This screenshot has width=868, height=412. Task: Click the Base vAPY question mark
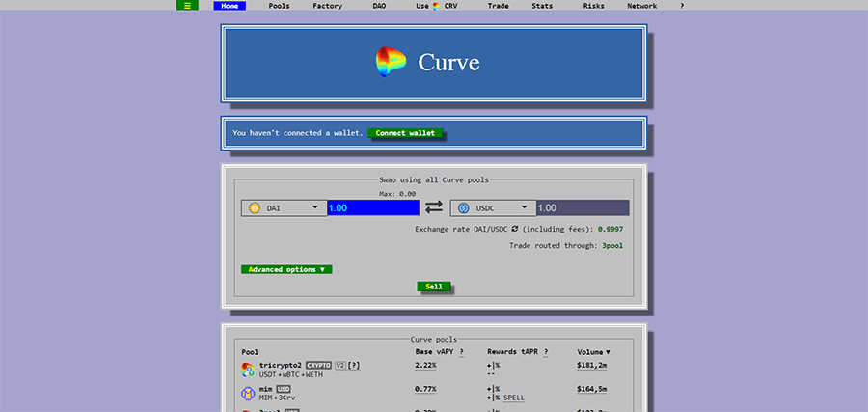point(461,352)
